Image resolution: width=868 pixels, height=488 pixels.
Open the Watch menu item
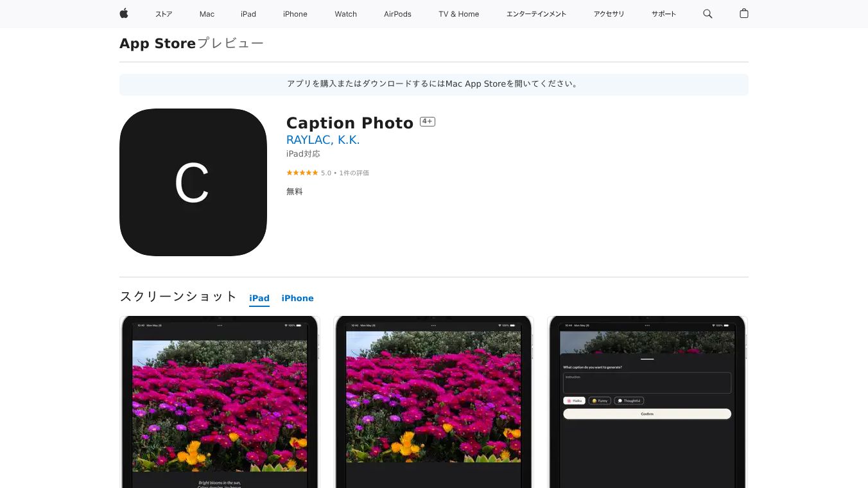(x=346, y=14)
